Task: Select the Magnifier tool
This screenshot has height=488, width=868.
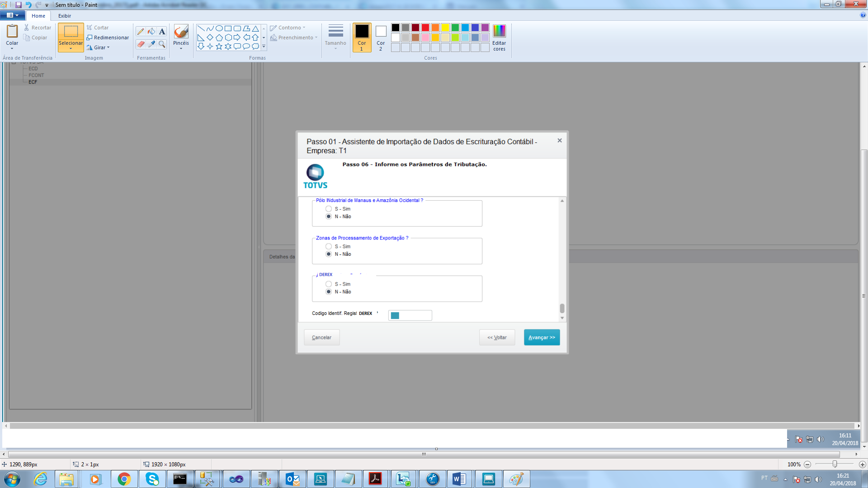Action: point(162,44)
